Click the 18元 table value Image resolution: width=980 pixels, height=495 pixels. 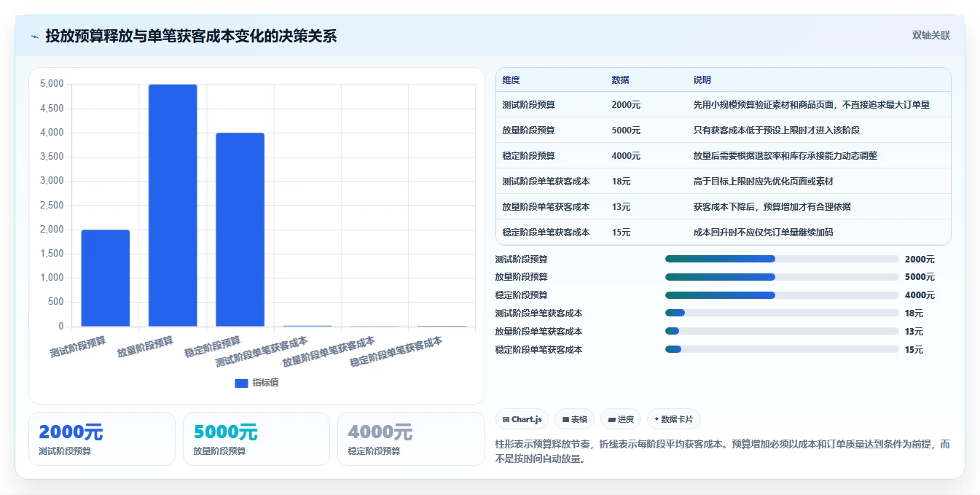pyautogui.click(x=621, y=182)
